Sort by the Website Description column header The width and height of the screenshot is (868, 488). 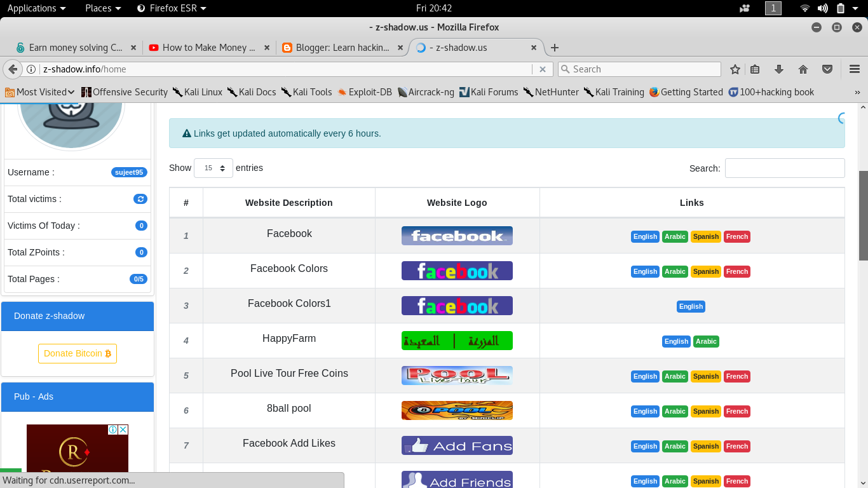(289, 203)
